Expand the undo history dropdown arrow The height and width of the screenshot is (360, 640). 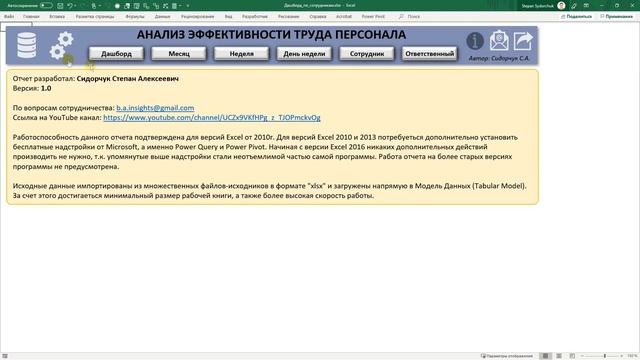coord(76,6)
